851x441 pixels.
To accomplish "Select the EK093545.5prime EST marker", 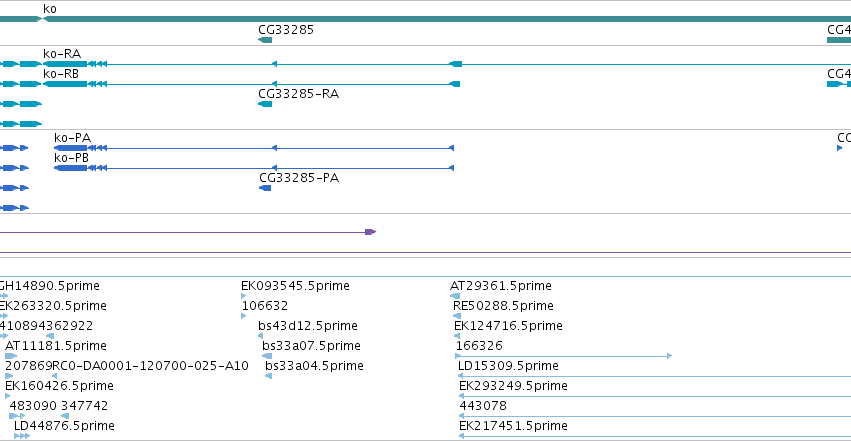I will pyautogui.click(x=243, y=296).
